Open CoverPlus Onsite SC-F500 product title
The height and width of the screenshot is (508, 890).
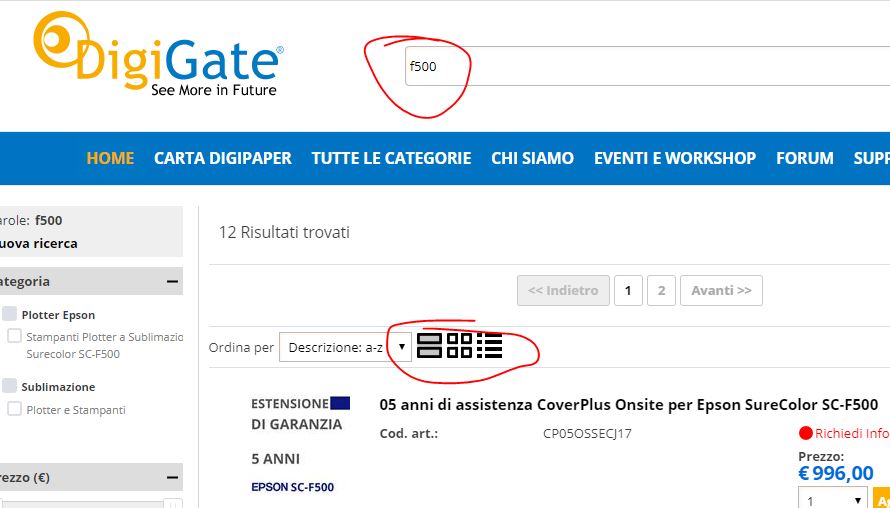629,405
